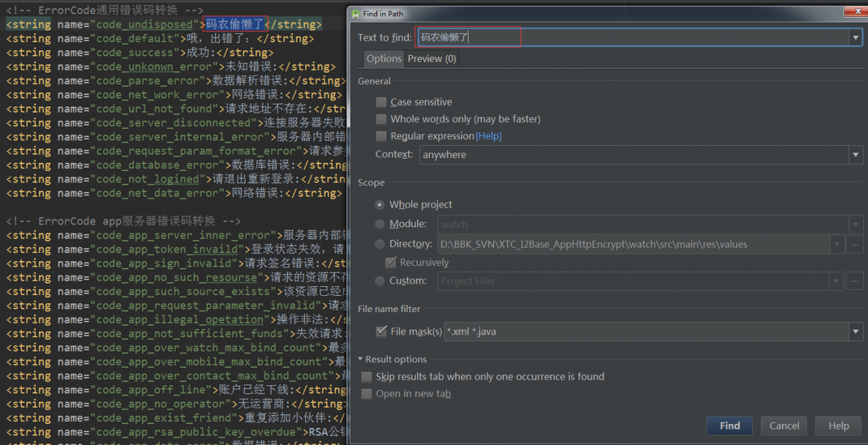
Task: Open the Text to find history dropdown
Action: click(x=856, y=37)
